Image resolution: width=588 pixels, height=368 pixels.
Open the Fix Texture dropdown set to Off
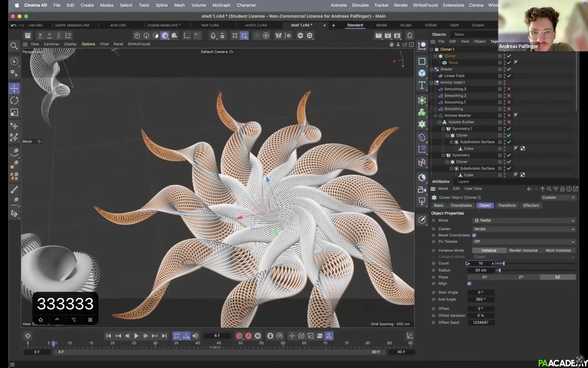(524, 241)
